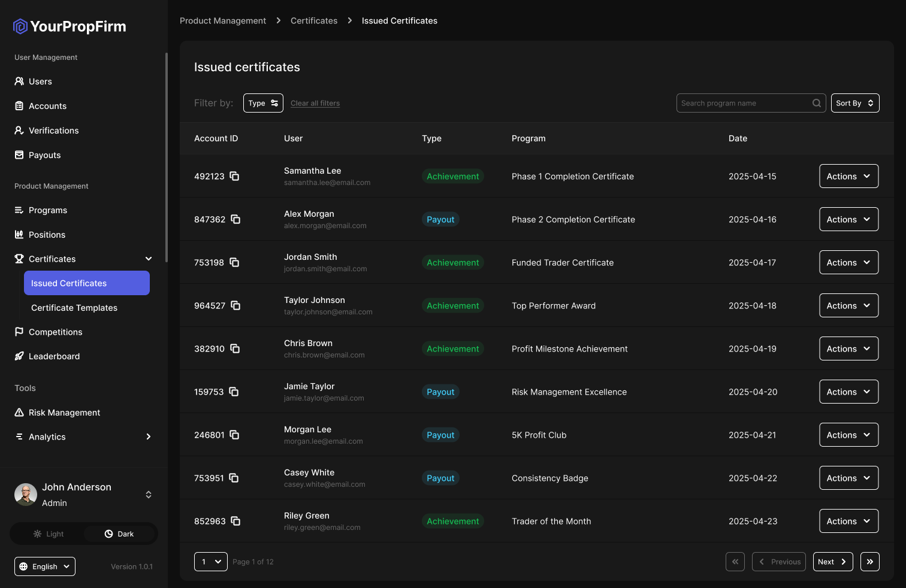Go to the Next page

point(832,562)
